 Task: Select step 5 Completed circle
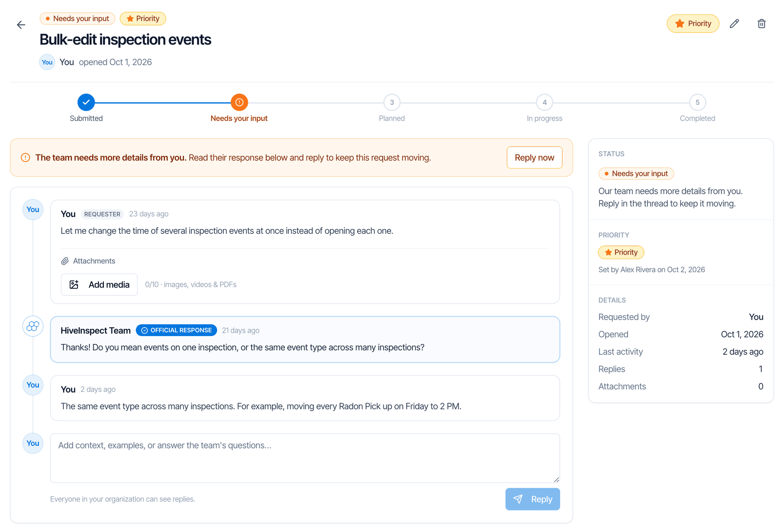click(697, 102)
